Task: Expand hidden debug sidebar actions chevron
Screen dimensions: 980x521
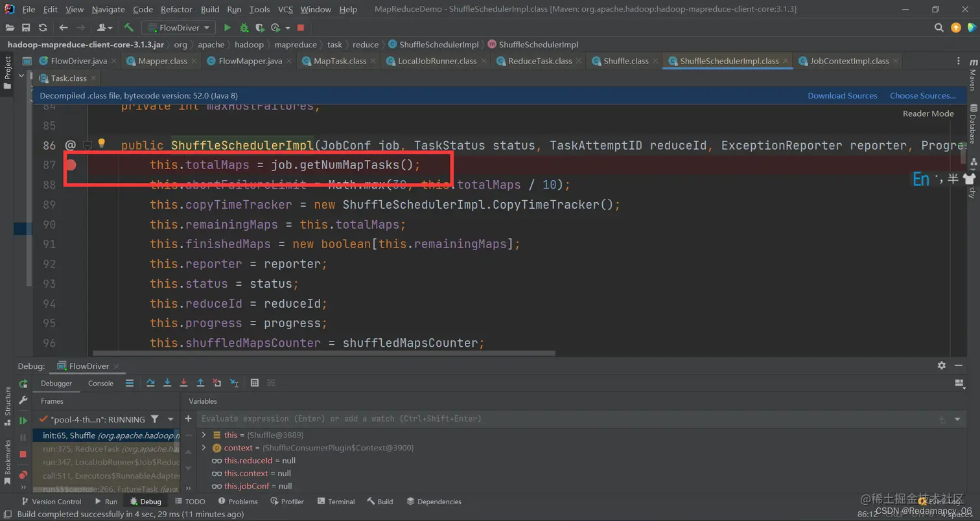Action: pyautogui.click(x=23, y=487)
